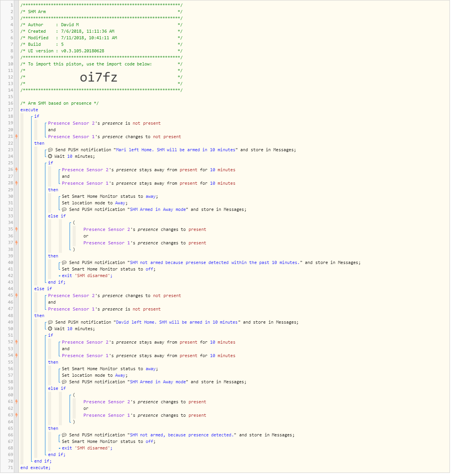This screenshot has width=453, height=476.
Task: Click the lightning bolt icon on line 26
Action: 17,170
